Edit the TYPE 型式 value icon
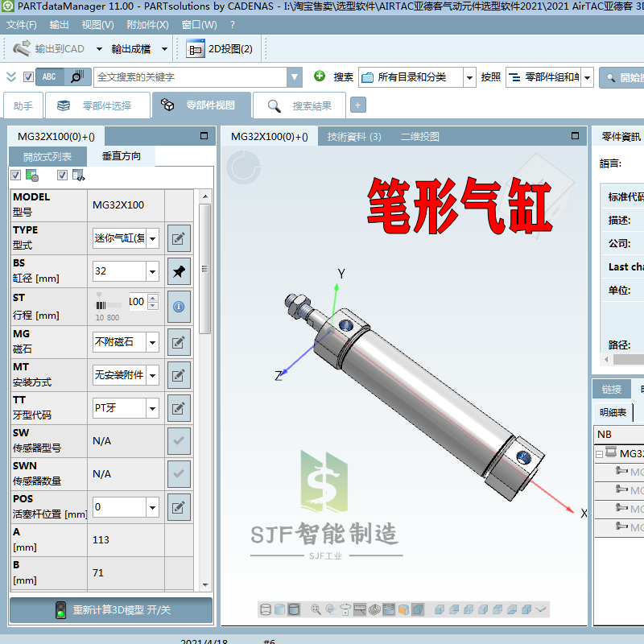 (x=179, y=238)
